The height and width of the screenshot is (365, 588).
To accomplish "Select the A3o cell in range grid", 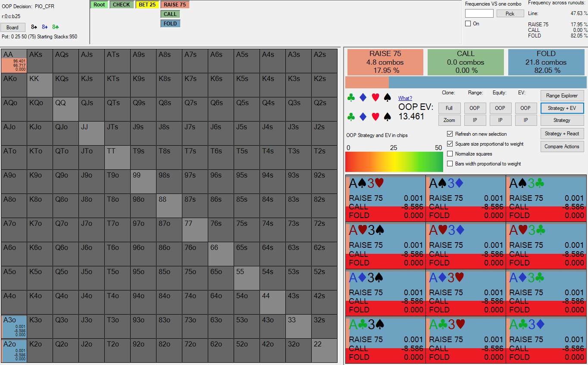I will pos(14,326).
